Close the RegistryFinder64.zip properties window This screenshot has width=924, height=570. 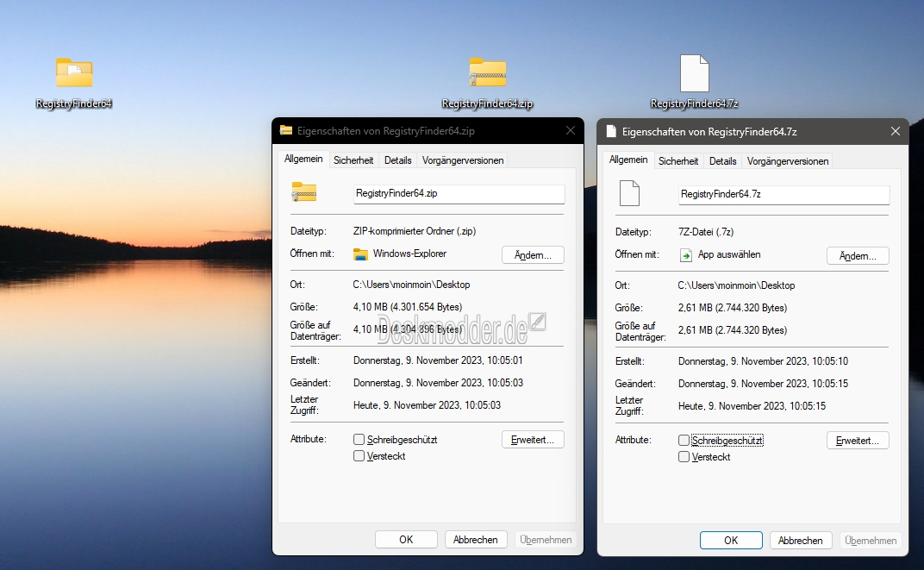click(x=571, y=130)
